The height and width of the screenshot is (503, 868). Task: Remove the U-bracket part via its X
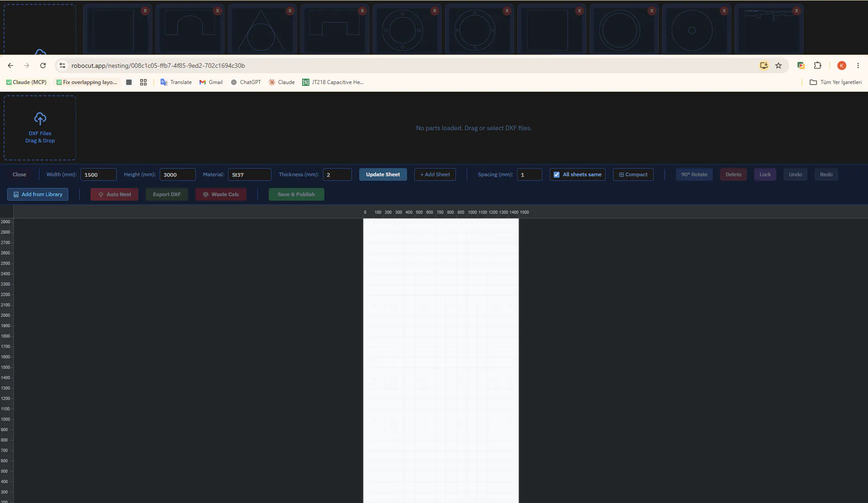click(x=362, y=11)
